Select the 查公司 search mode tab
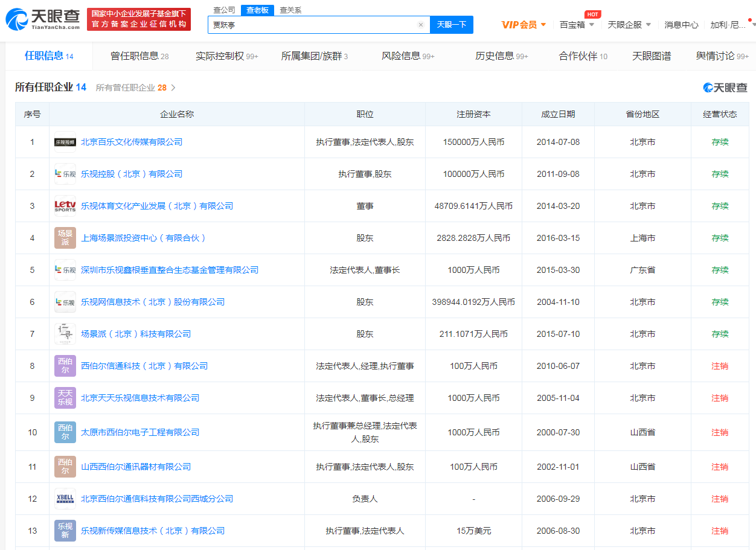 coord(224,10)
